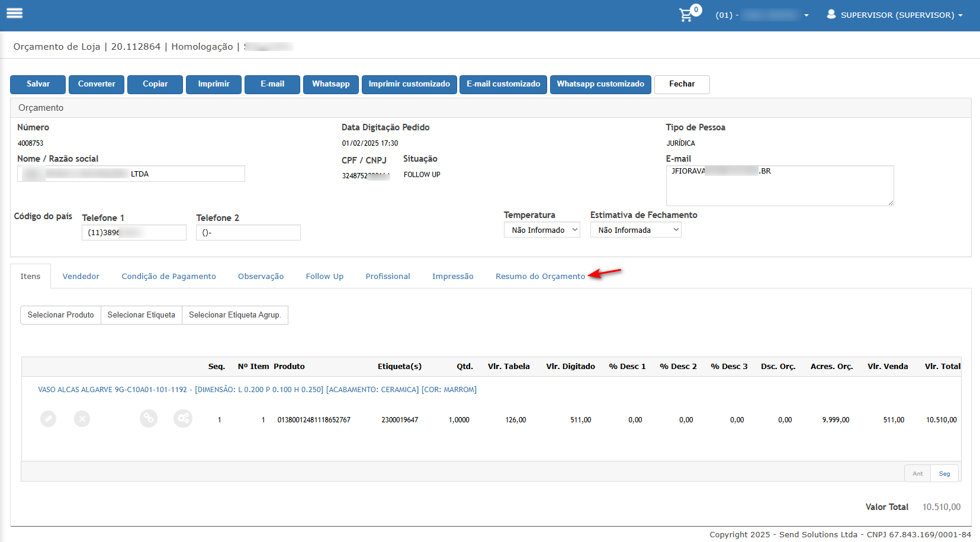Select the Itens tab

tap(30, 276)
